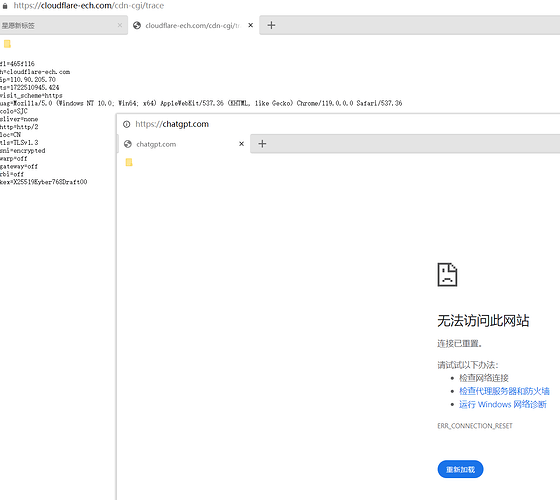
Task: Click the cloudflare-ech.com/cdn-cgi/trace address bar
Action: (89, 6)
